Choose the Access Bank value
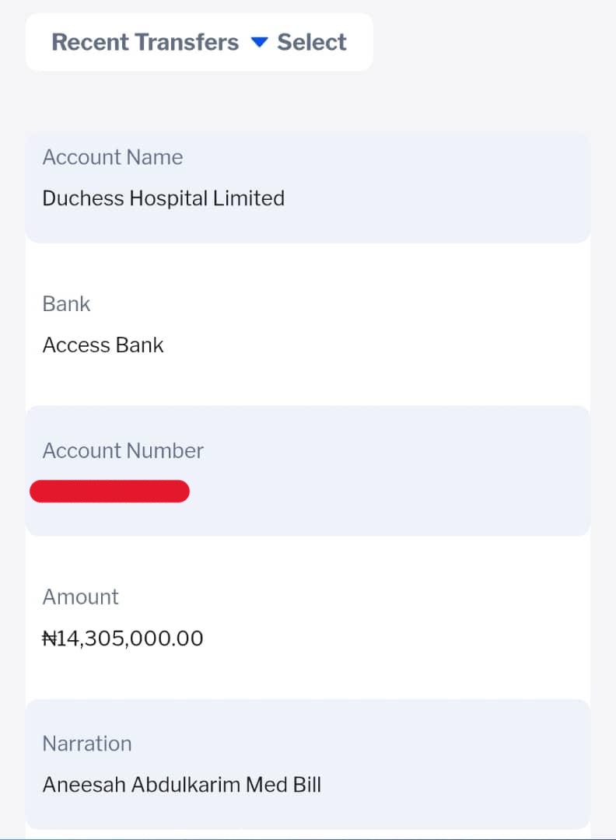The image size is (616, 840). point(103,345)
